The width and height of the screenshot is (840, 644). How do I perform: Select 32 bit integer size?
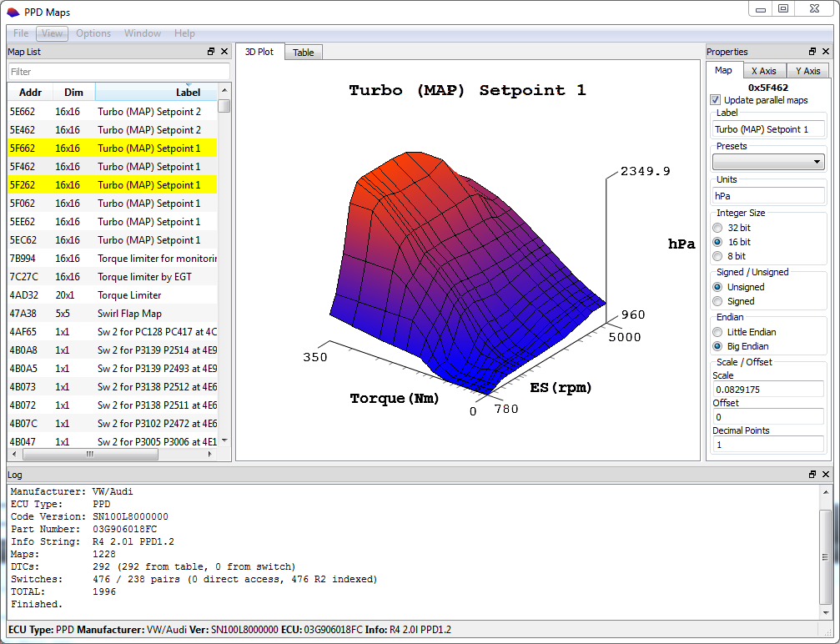pyautogui.click(x=717, y=228)
